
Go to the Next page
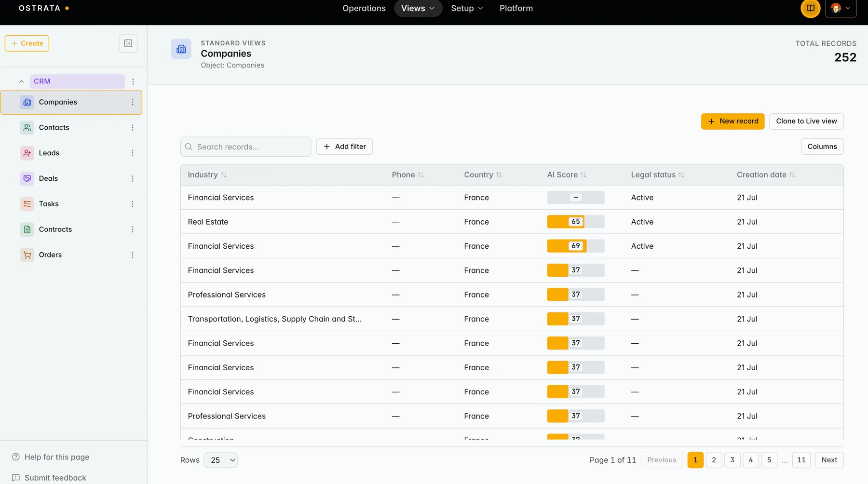829,460
